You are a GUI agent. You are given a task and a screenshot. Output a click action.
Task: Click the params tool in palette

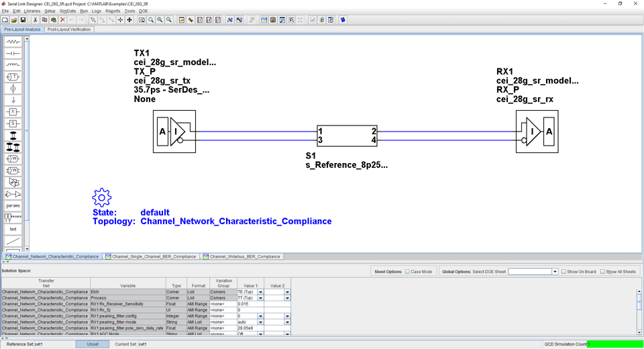[13, 206]
